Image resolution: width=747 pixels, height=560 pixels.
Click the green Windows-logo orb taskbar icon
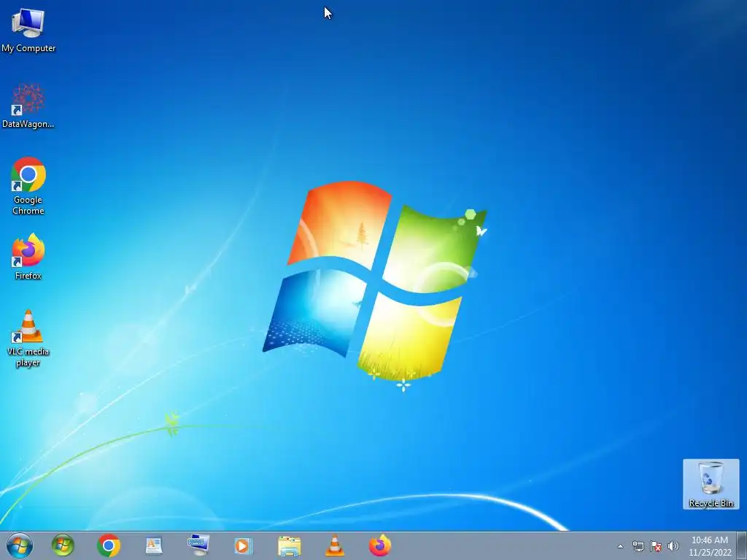tap(63, 545)
